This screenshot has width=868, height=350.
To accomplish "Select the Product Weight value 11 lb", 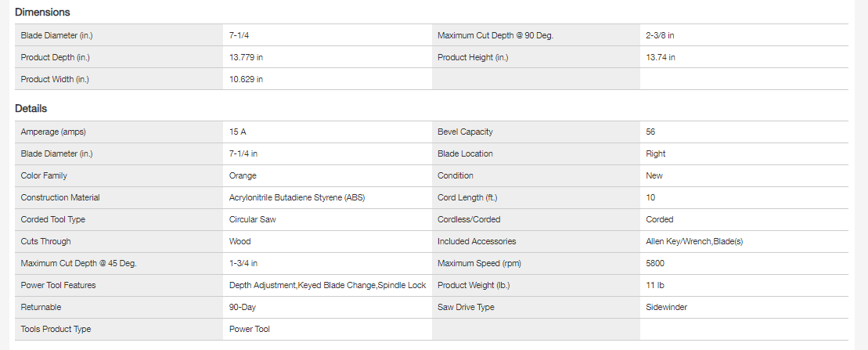I will coord(655,285).
